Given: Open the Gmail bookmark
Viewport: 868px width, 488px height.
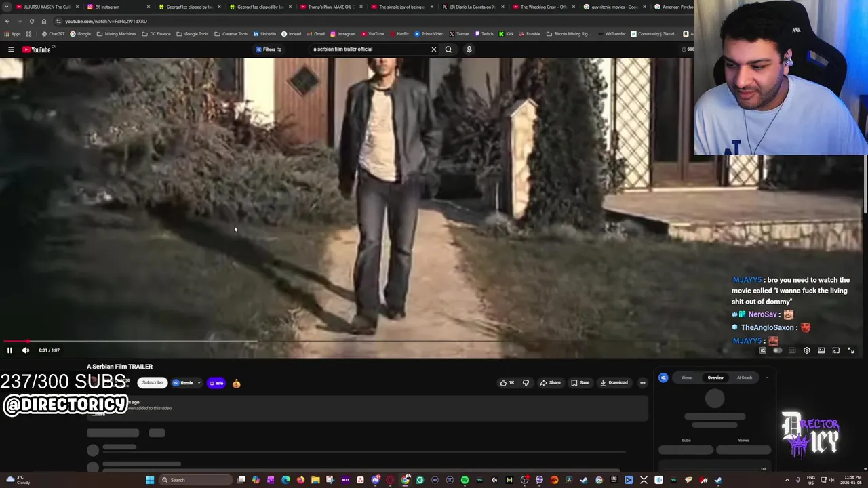Looking at the screenshot, I should point(315,34).
